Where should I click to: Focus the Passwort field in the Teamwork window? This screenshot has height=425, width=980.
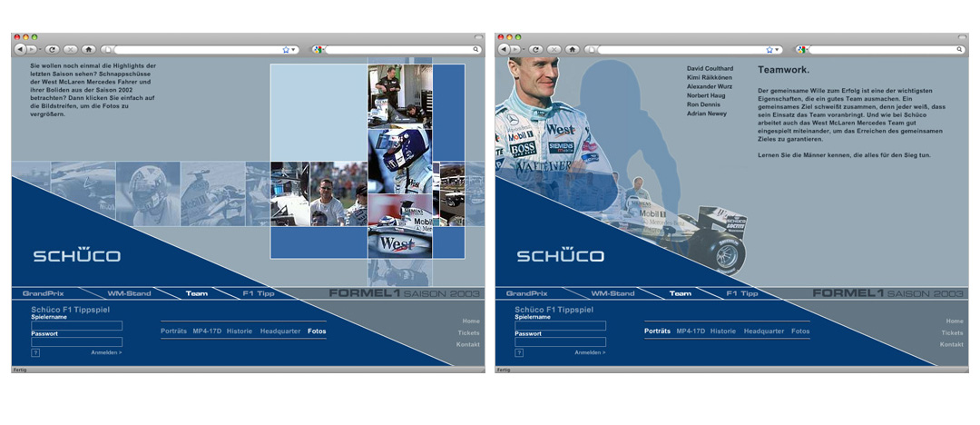click(x=561, y=342)
